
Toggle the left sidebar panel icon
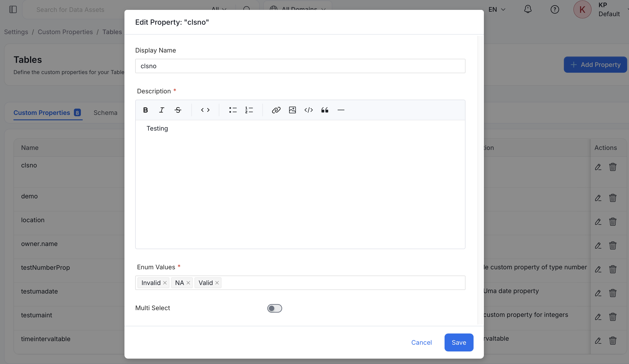coord(13,9)
